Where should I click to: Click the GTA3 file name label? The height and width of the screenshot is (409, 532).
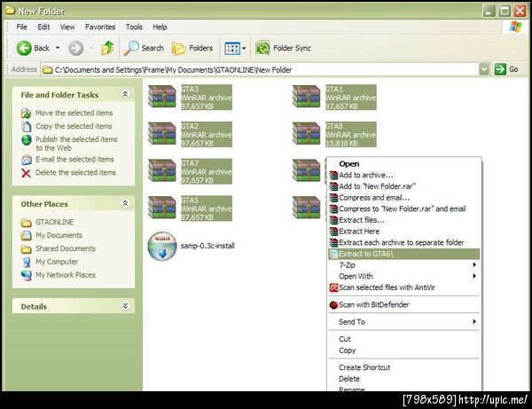click(x=190, y=89)
